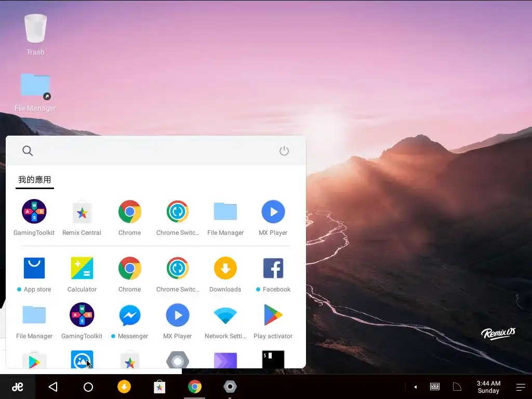Open Remix Central from the taskbar
This screenshot has width=532, height=399.
(159, 387)
